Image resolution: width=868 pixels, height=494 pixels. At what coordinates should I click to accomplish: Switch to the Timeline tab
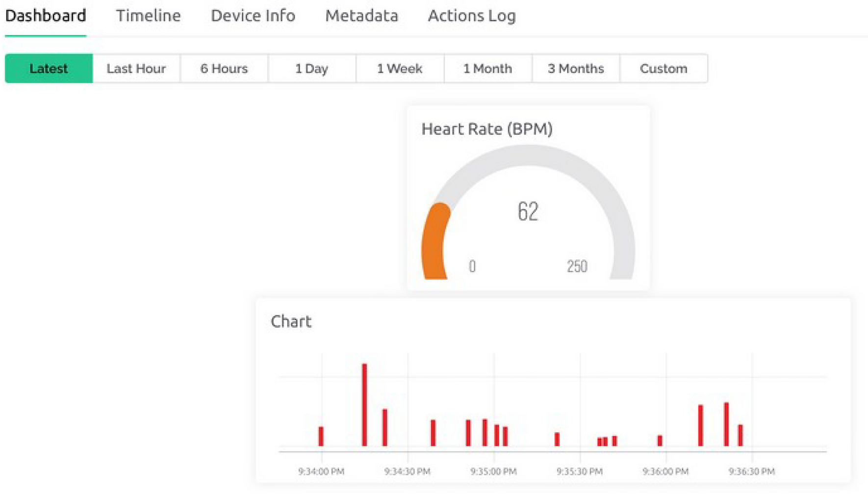click(x=148, y=16)
